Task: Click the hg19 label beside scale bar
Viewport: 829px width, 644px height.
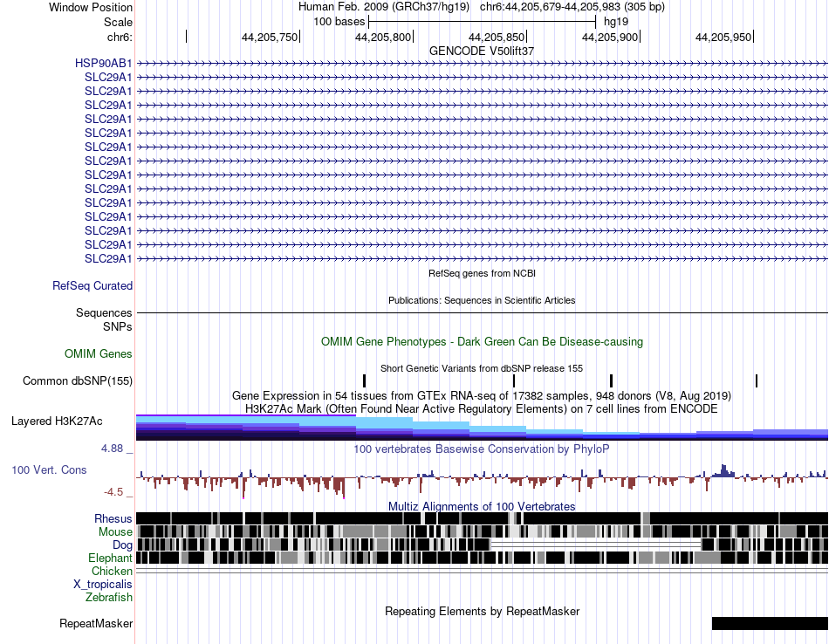Action: click(x=616, y=22)
